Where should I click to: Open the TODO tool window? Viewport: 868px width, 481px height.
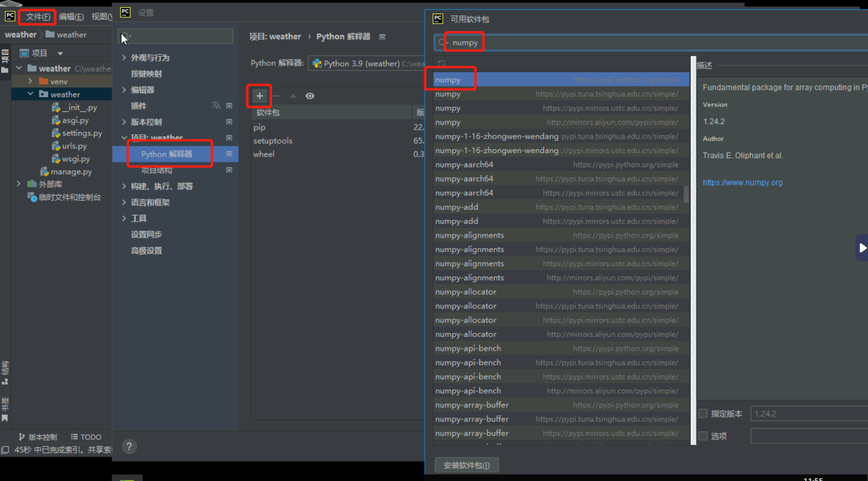[x=86, y=437]
